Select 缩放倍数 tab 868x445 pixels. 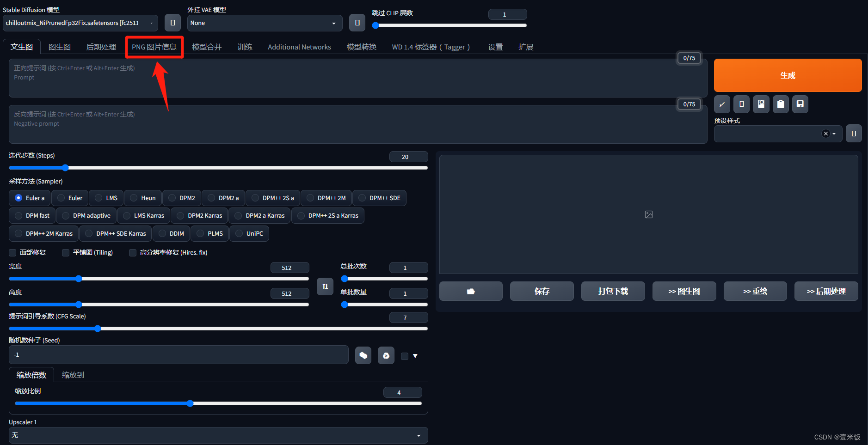[x=31, y=375]
